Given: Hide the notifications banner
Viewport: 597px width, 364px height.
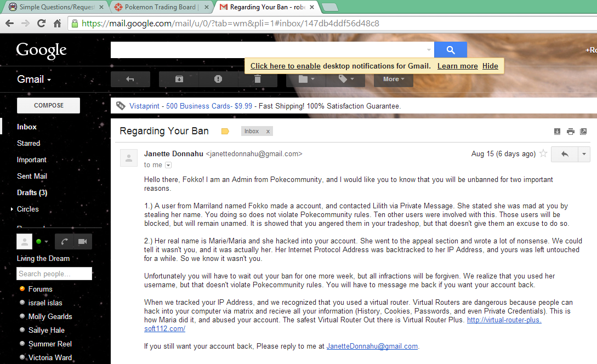Looking at the screenshot, I should tap(490, 66).
